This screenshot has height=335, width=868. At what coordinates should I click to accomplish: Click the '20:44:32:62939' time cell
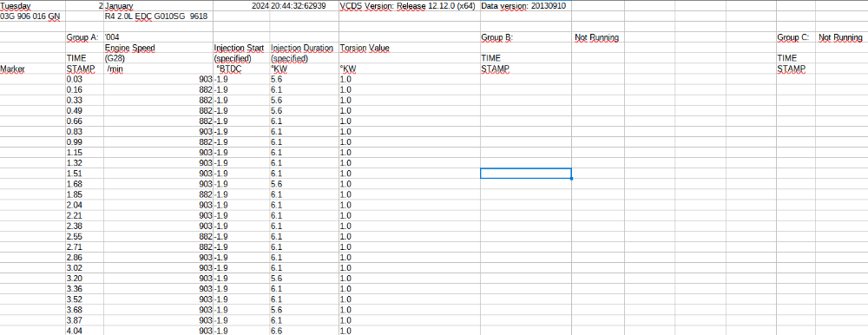point(304,5)
